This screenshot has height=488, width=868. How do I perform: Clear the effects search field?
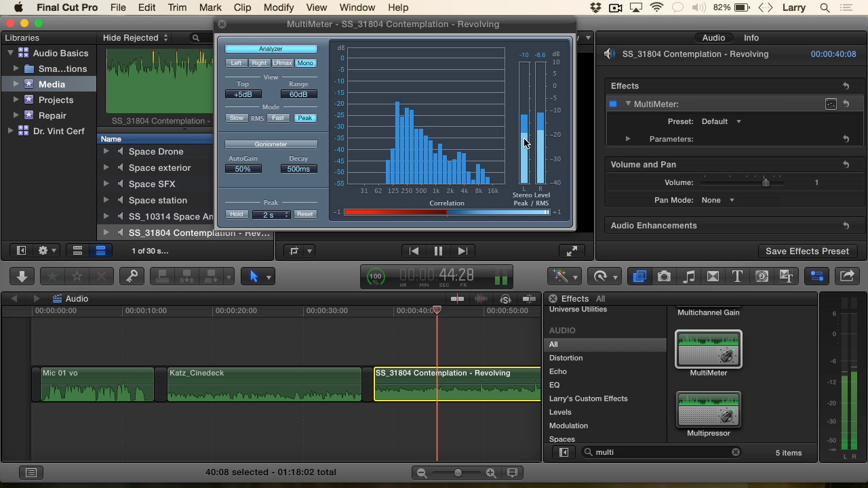736,452
